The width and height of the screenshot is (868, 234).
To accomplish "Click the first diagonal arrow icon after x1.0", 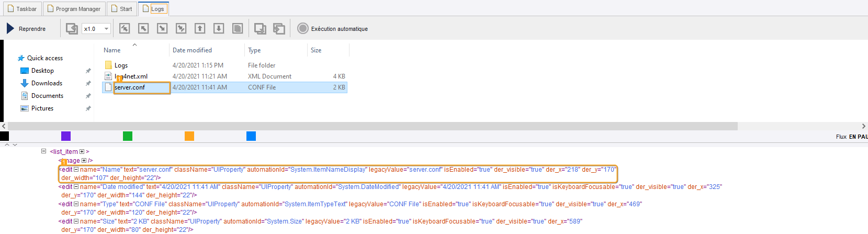I will pos(125,29).
